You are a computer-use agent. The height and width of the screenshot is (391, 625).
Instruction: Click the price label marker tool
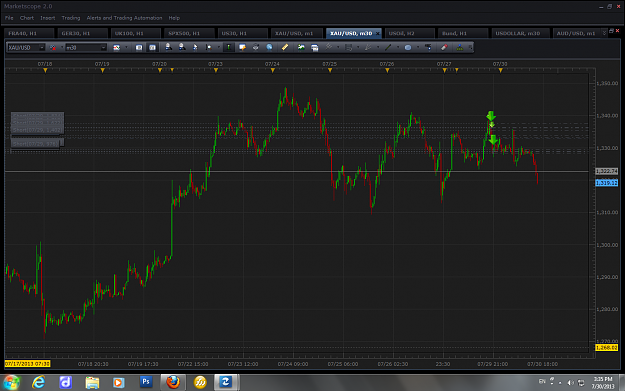click(428, 47)
